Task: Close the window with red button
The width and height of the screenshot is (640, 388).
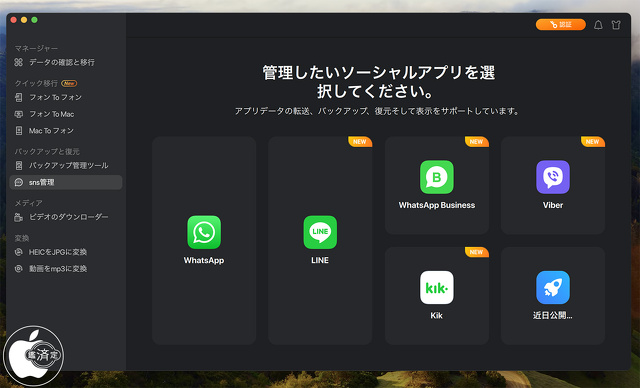Action: 13,20
